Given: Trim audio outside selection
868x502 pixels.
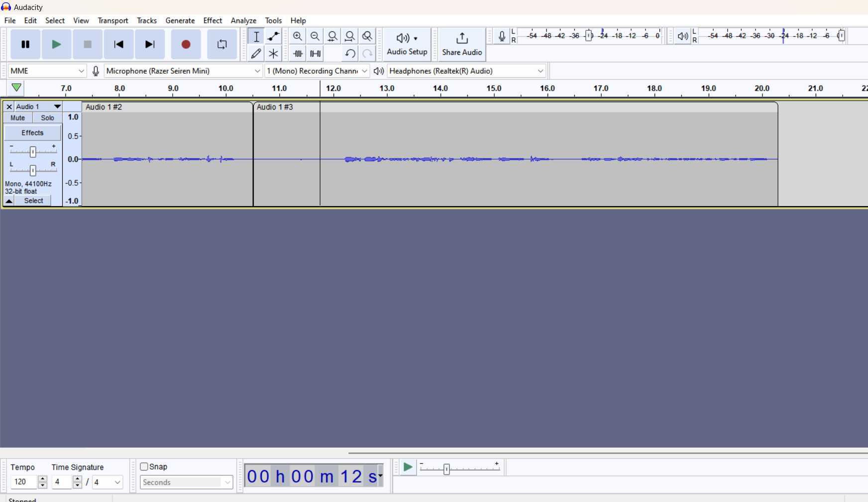Looking at the screenshot, I should 298,53.
